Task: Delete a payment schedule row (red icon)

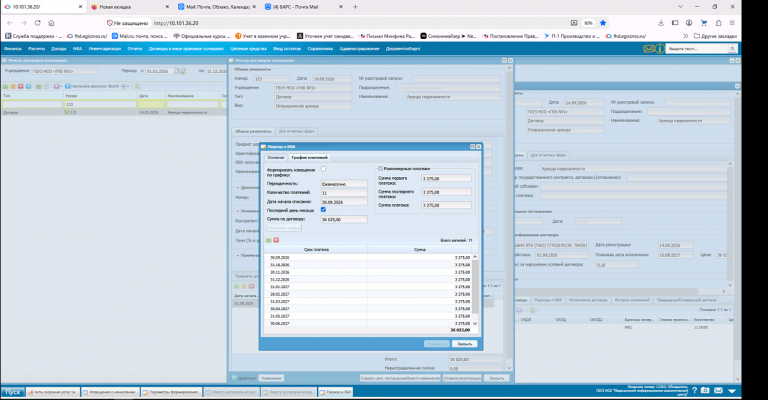Action: 276,240
